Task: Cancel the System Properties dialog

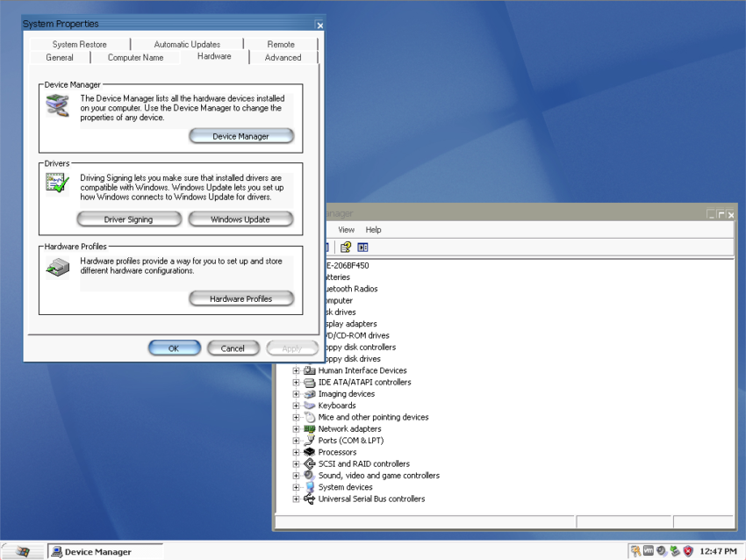Action: pyautogui.click(x=233, y=348)
